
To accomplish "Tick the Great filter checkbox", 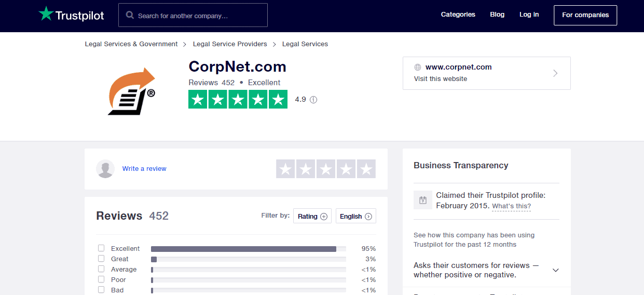I will pos(101,259).
